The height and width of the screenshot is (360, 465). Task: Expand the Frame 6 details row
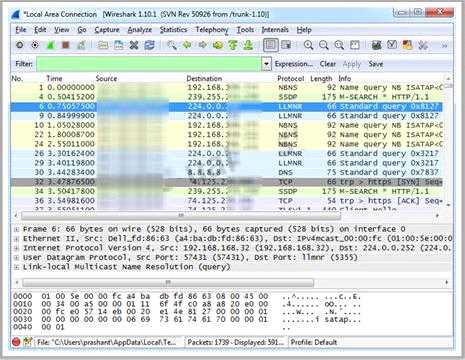(x=16, y=229)
